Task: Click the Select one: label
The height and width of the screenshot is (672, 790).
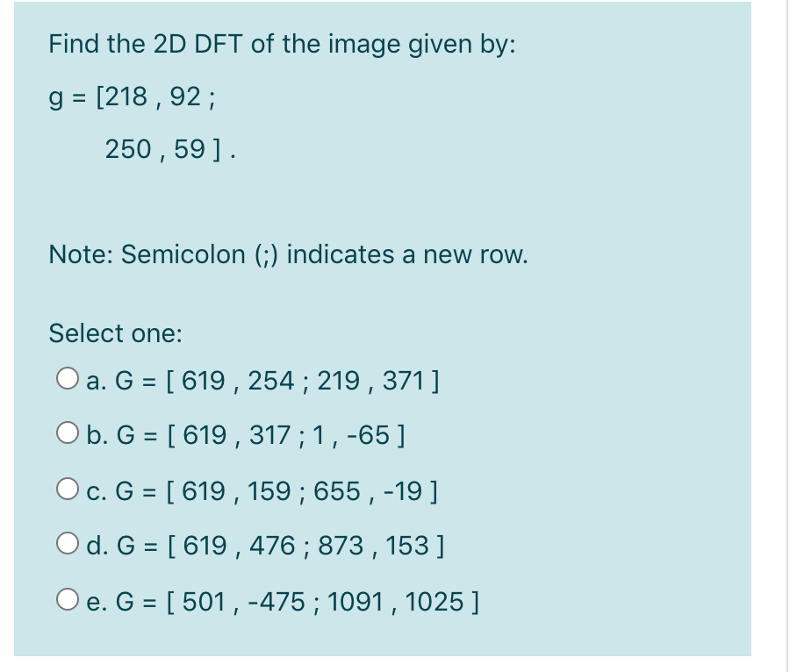Action: pyautogui.click(x=114, y=332)
